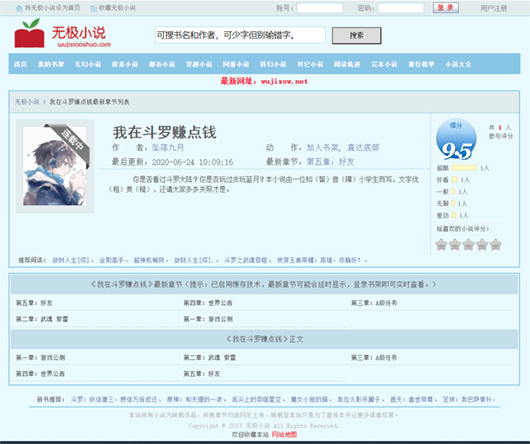
Task: Click the 搜索 search button
Action: click(x=357, y=35)
